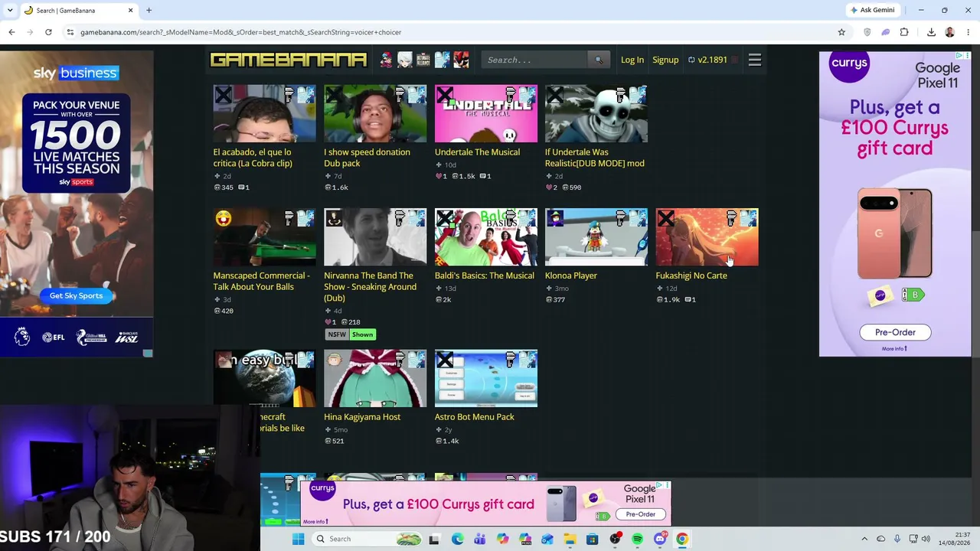Click the Ask Gemini button

(x=872, y=10)
